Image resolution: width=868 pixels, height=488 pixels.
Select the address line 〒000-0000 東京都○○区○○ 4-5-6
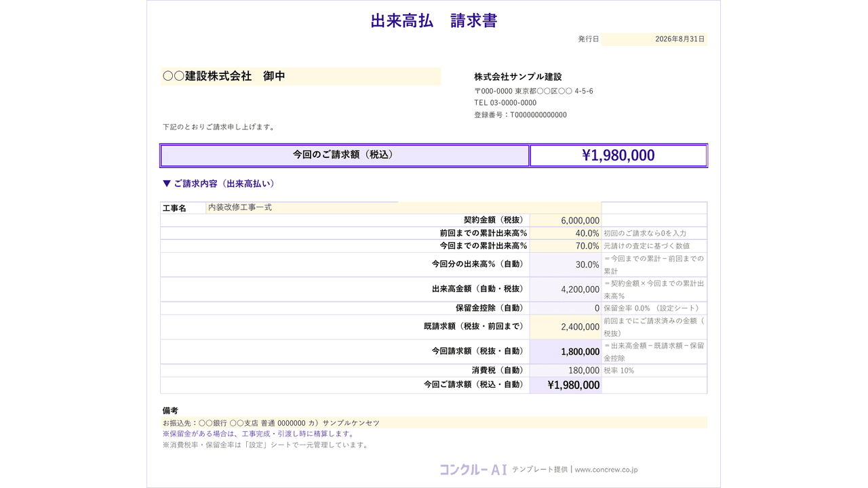(534, 91)
